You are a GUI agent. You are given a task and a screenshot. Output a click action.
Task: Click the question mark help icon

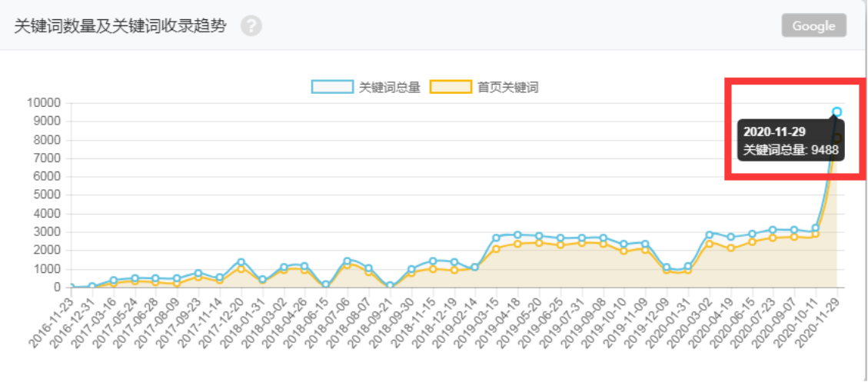(x=251, y=26)
